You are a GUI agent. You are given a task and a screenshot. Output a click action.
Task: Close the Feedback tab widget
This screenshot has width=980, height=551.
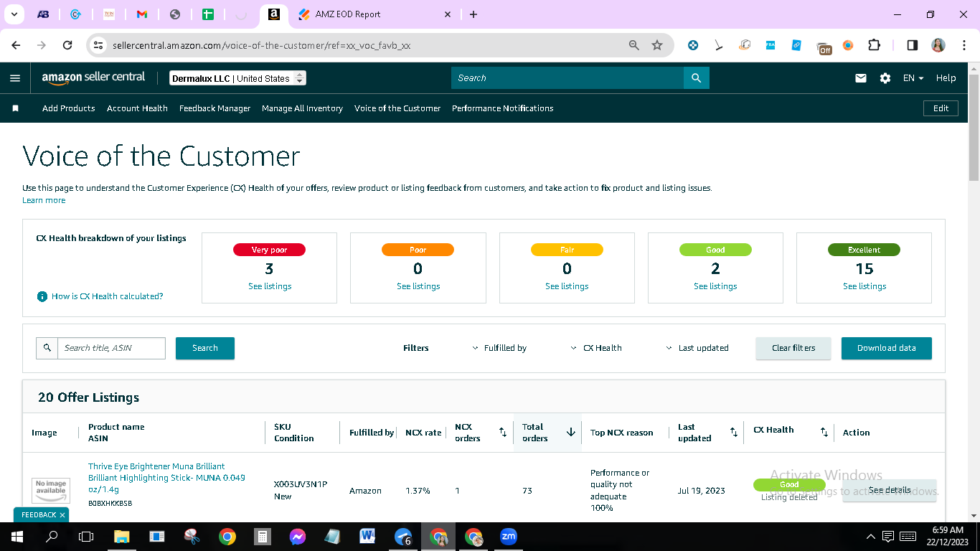[62, 515]
